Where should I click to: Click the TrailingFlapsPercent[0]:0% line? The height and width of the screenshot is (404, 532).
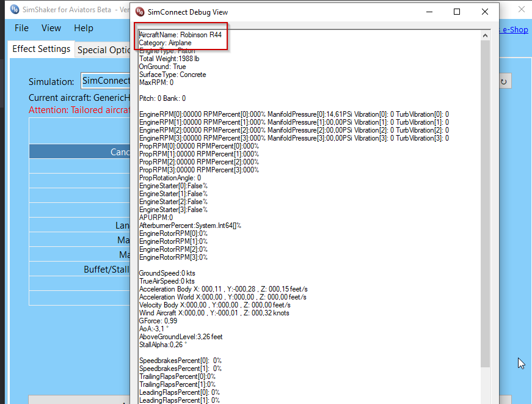(x=178, y=376)
